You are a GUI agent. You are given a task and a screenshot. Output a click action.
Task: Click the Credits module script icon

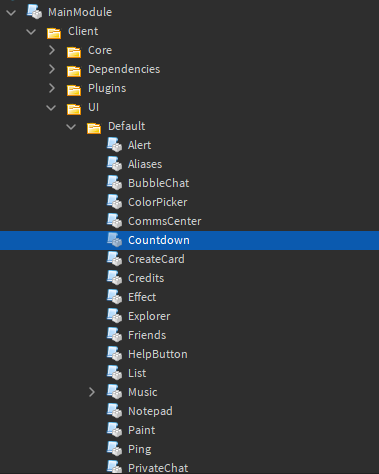114,278
